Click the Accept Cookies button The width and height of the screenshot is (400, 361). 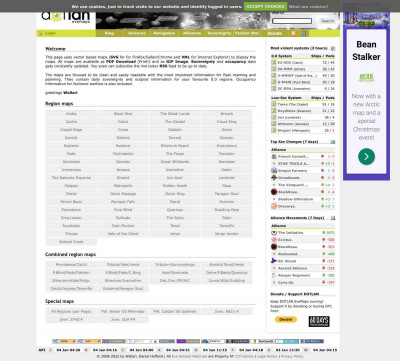pyautogui.click(x=265, y=6)
